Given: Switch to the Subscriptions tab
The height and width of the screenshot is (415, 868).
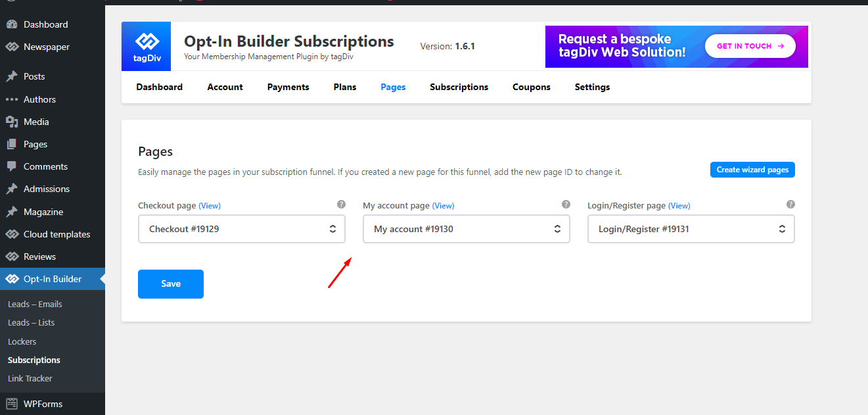Looking at the screenshot, I should tap(459, 87).
